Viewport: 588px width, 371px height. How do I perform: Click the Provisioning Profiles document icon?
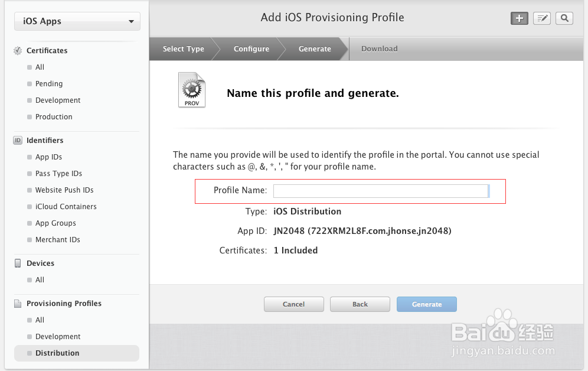point(17,303)
